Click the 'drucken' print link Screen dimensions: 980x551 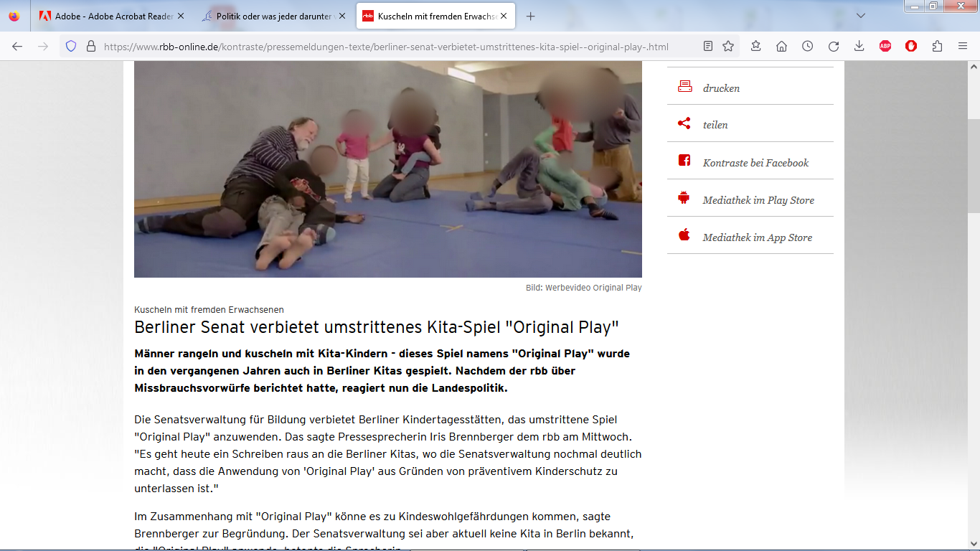point(721,88)
